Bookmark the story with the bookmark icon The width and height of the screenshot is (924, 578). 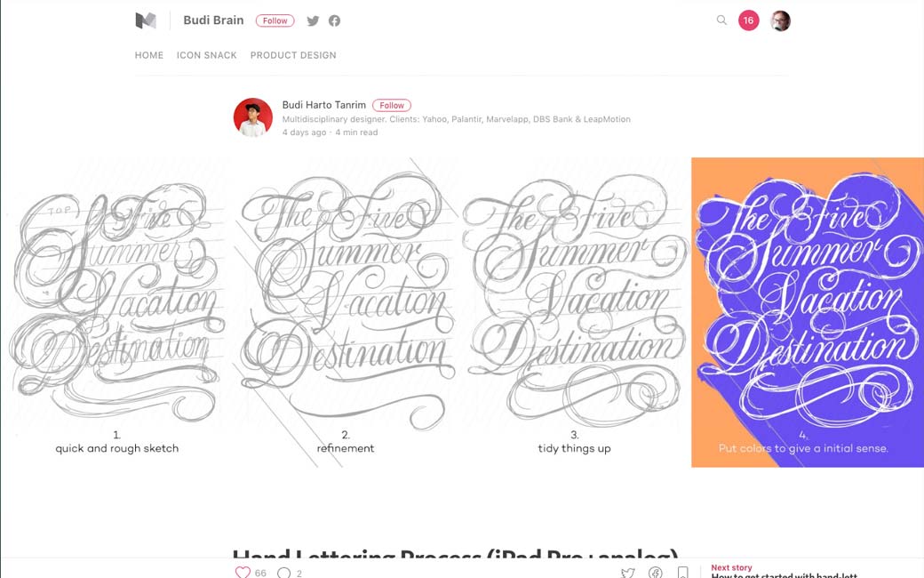point(683,572)
